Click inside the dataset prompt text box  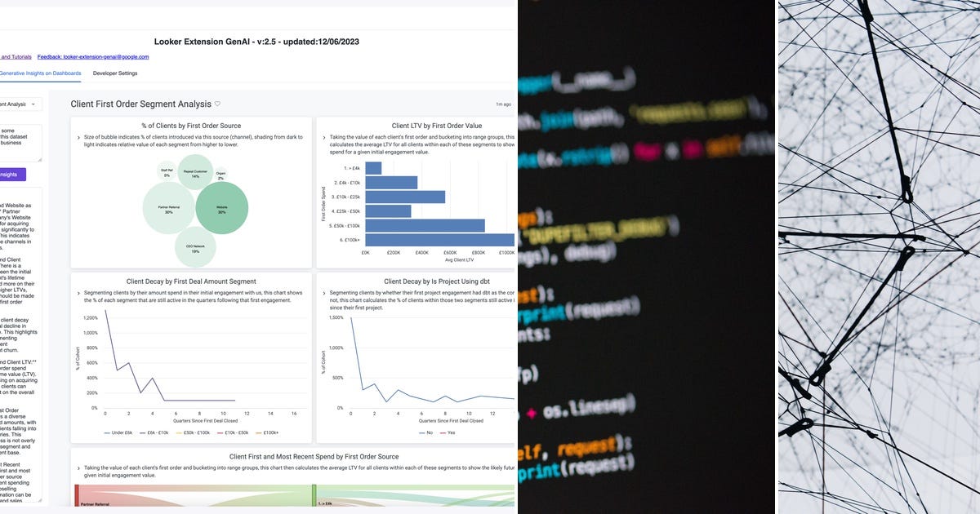pos(20,140)
